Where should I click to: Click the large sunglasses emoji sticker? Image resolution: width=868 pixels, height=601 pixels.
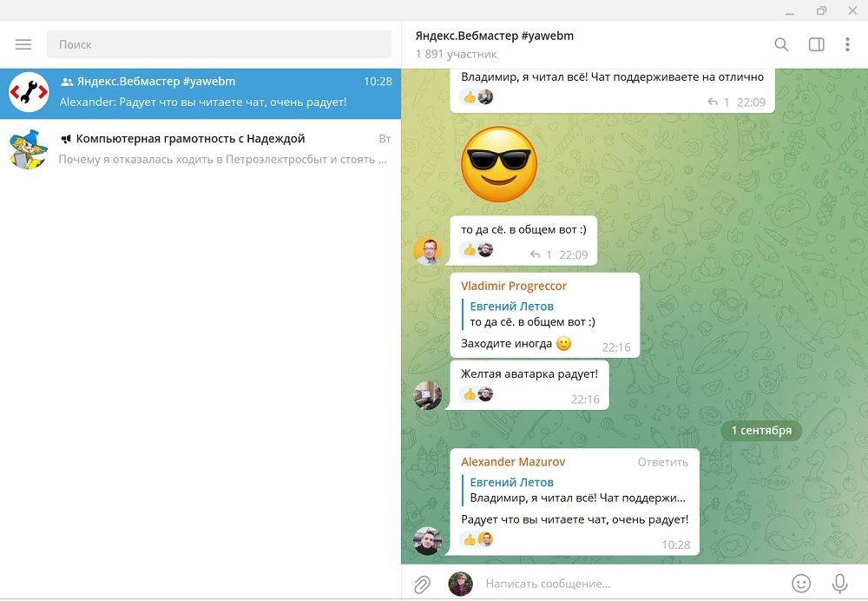(x=499, y=164)
